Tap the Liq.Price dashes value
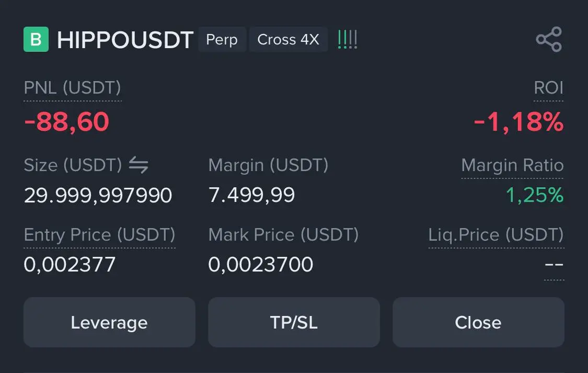The height and width of the screenshot is (373, 588). click(554, 265)
